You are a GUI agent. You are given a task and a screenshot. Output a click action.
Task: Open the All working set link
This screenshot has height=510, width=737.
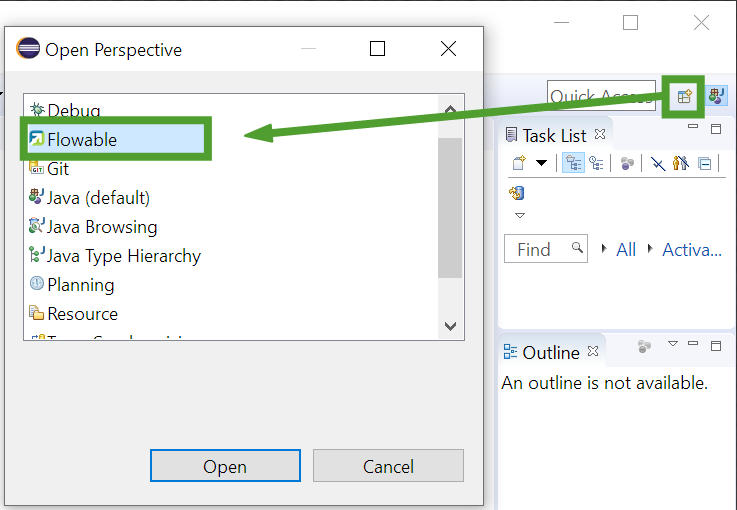tap(625, 249)
